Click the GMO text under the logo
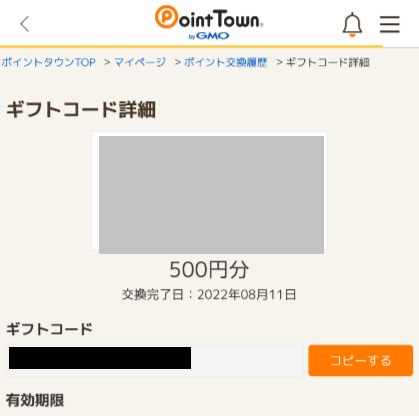This screenshot has height=416, width=419. point(213,36)
